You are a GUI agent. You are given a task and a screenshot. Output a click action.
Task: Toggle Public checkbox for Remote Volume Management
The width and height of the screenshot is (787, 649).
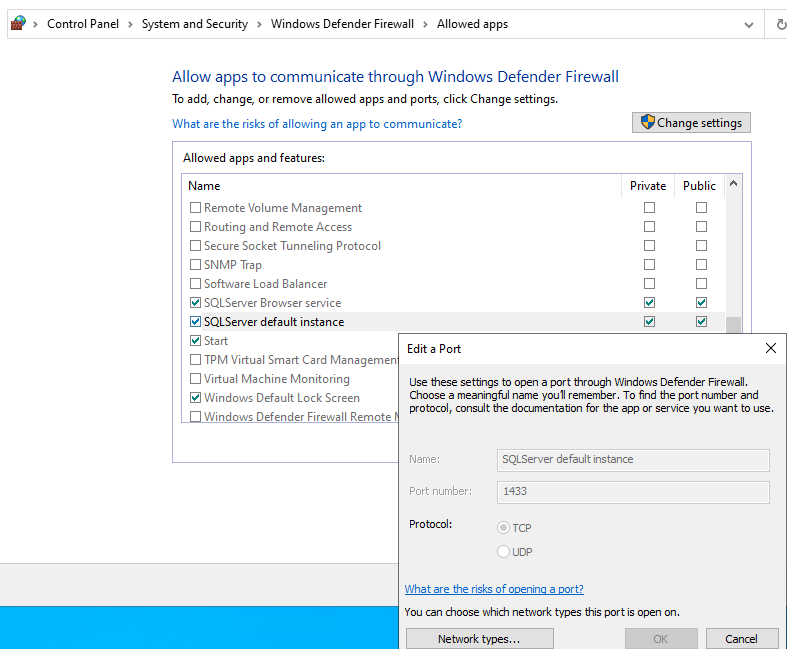(701, 207)
